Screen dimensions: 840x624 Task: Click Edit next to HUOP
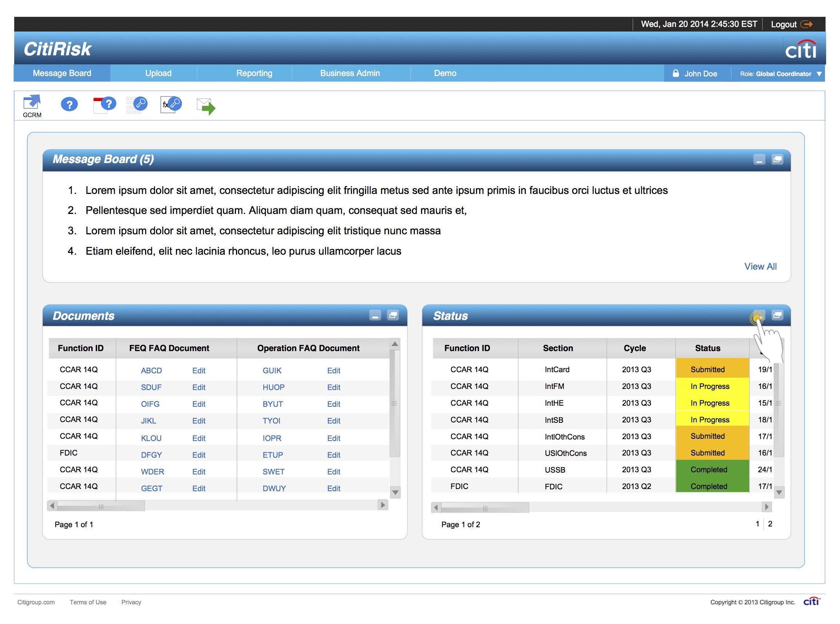334,387
